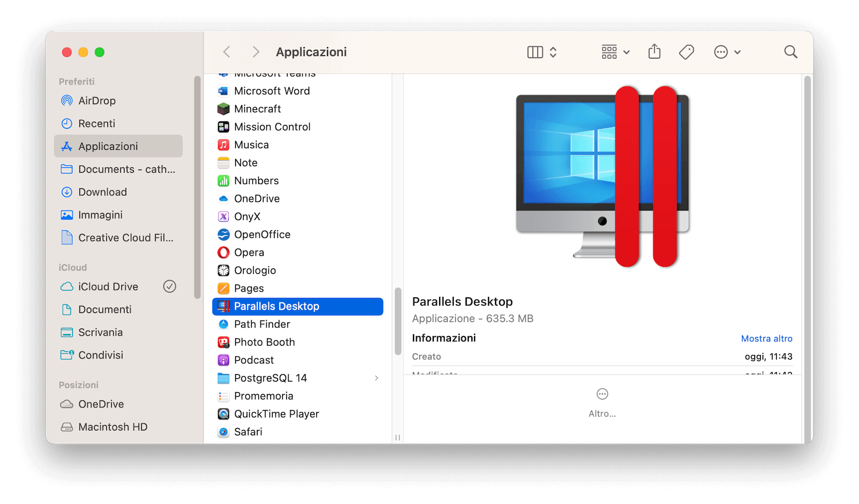Open the group-by grid dropdown
Screen dimensions: 859x504
(x=615, y=52)
